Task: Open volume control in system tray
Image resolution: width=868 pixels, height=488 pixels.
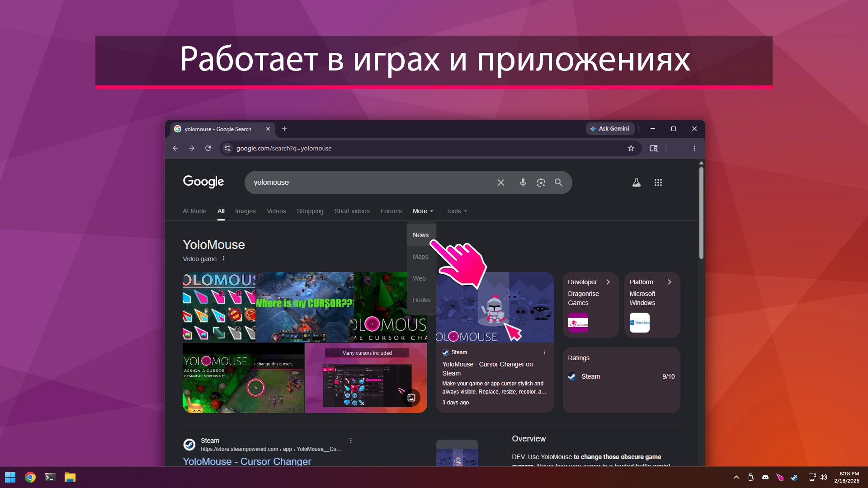Action: (x=823, y=477)
